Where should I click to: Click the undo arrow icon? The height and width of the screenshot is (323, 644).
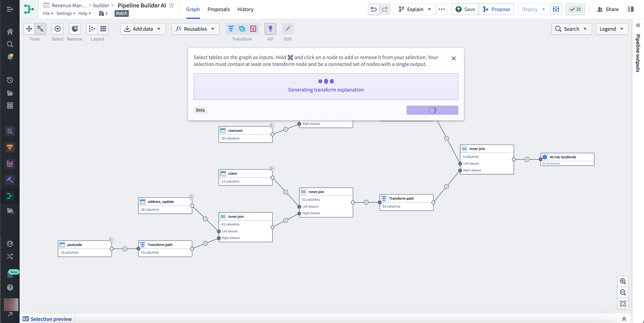(374, 9)
